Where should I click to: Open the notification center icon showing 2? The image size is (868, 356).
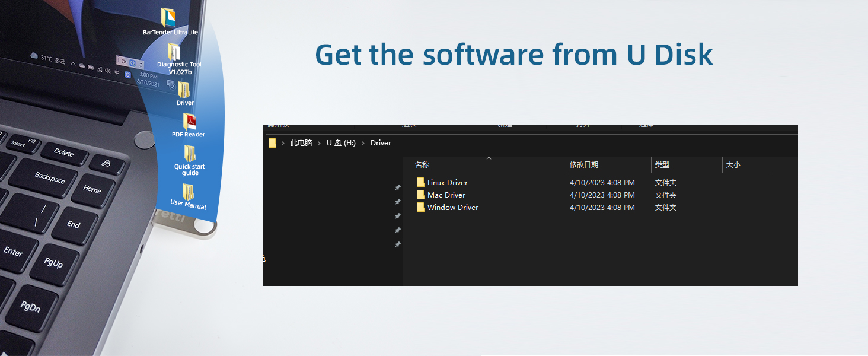tap(171, 86)
